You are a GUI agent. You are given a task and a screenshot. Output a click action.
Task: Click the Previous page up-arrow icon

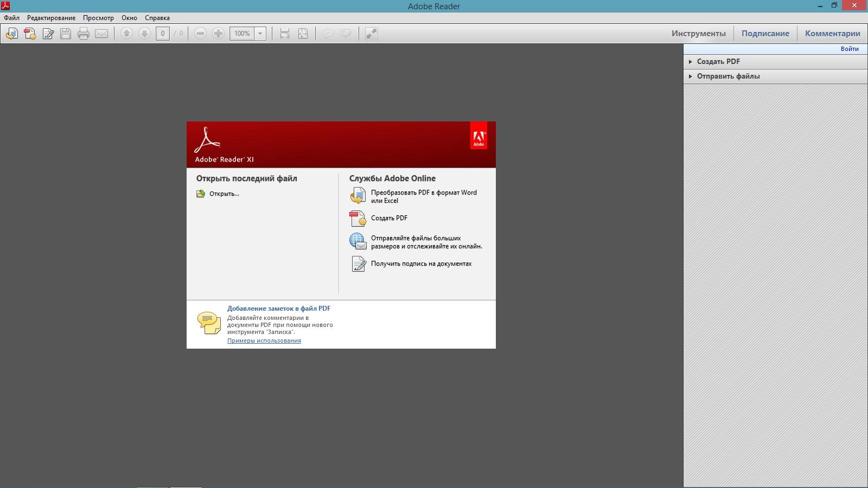coord(126,34)
